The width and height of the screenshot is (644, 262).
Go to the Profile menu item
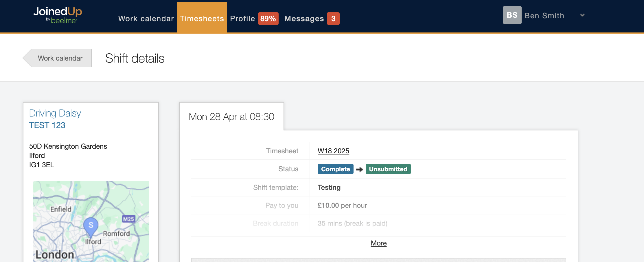click(242, 19)
